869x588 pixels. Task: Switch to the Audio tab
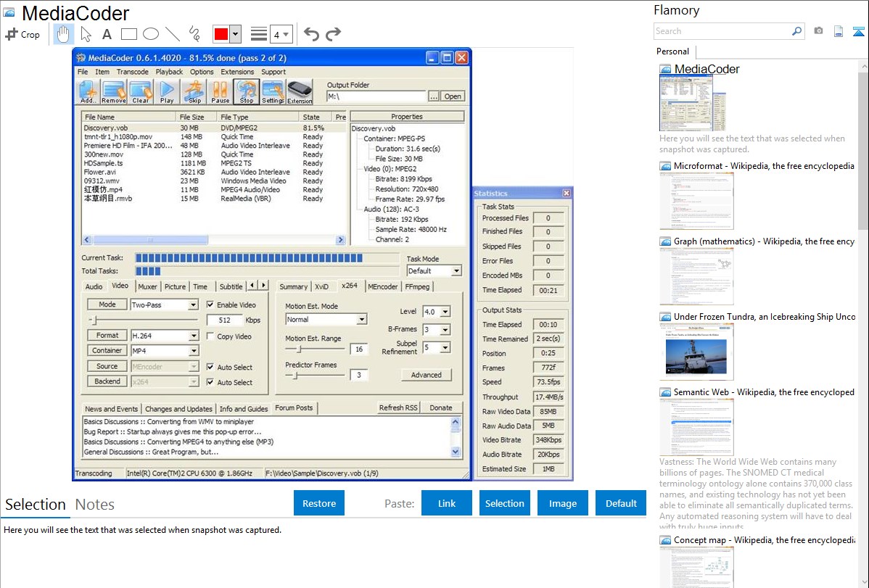94,286
